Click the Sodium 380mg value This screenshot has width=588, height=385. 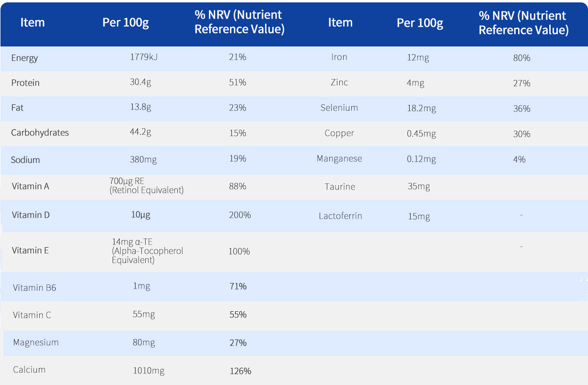pos(143,159)
